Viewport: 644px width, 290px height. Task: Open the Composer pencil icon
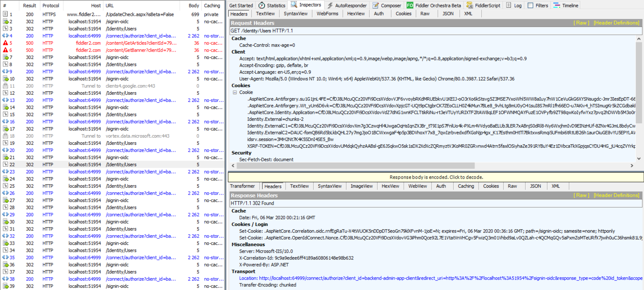tap(375, 5)
